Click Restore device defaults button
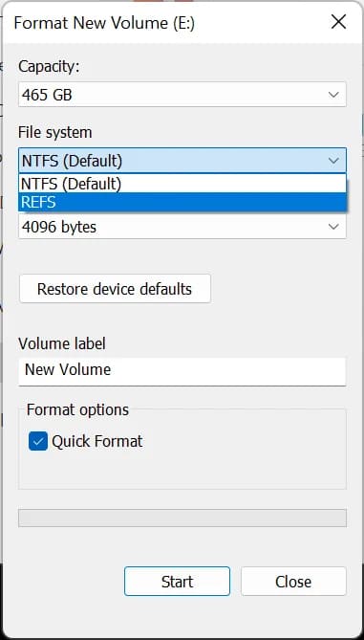The width and height of the screenshot is (364, 640). [x=115, y=289]
